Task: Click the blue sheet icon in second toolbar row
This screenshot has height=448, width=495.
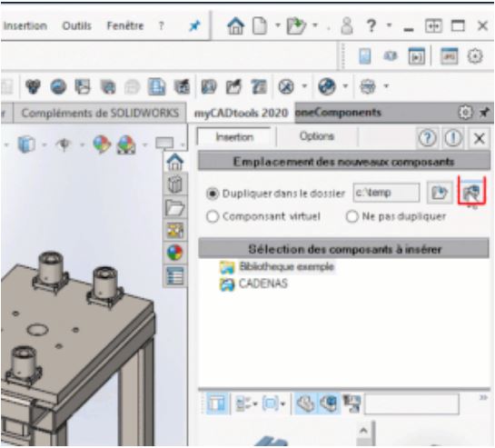Action: [365, 56]
